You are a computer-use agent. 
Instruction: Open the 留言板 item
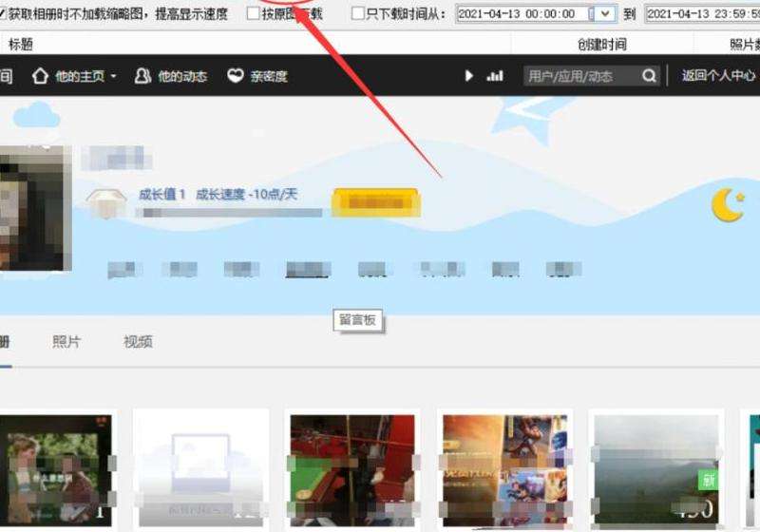coord(358,320)
